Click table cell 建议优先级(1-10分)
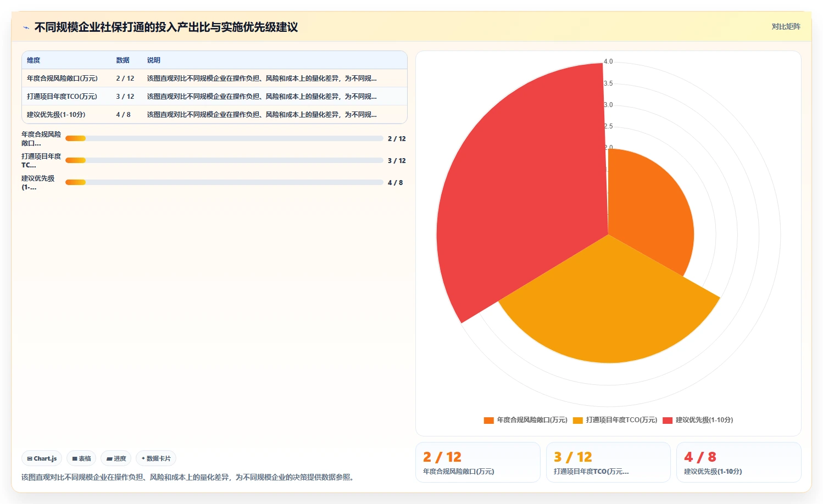The width and height of the screenshot is (823, 504). point(56,115)
